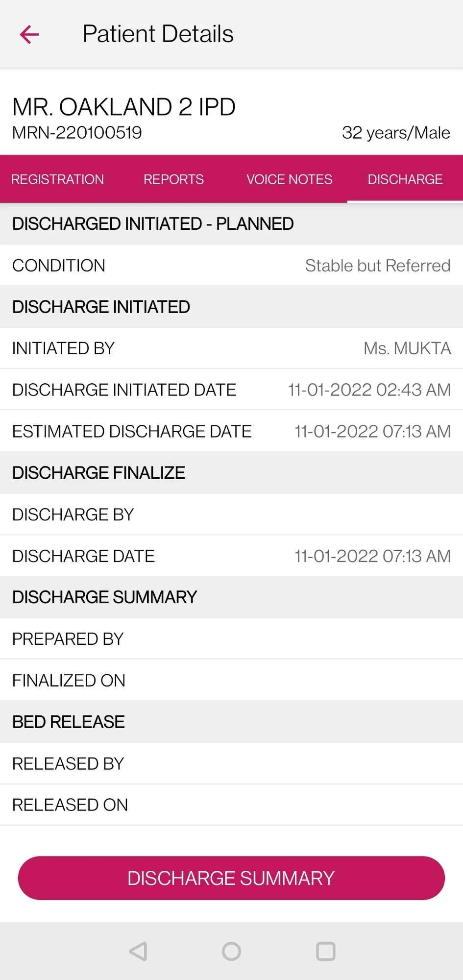Tap the back arrow icon

[29, 34]
